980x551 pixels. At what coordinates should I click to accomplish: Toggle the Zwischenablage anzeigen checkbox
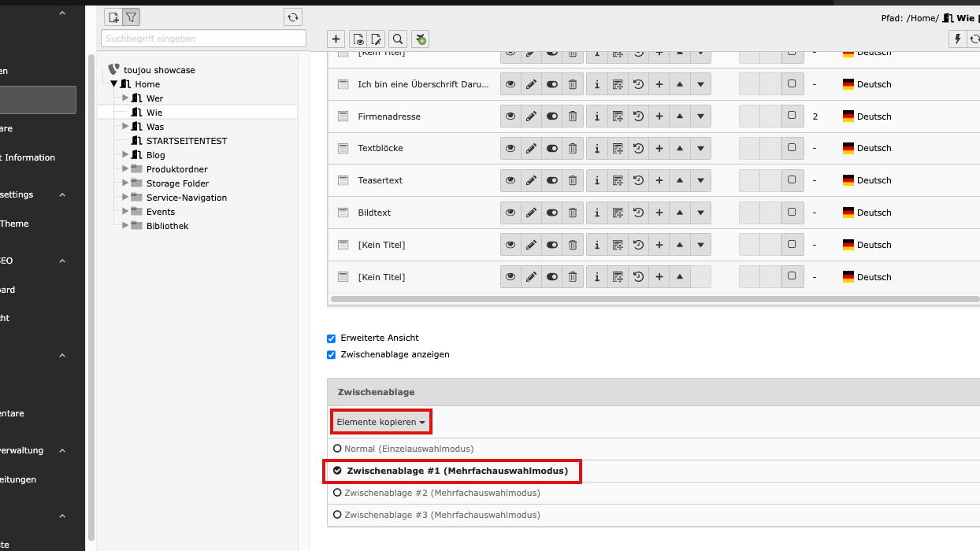(331, 355)
